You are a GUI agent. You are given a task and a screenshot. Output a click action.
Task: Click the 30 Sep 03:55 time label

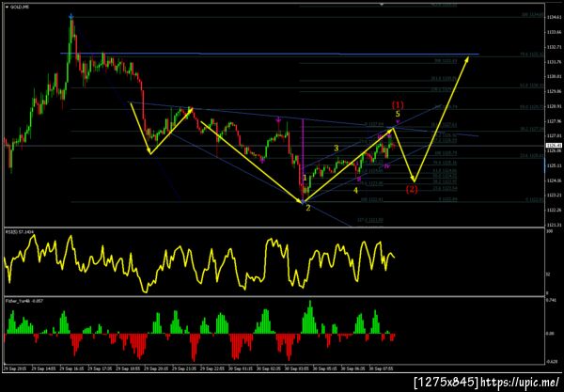(x=296, y=368)
